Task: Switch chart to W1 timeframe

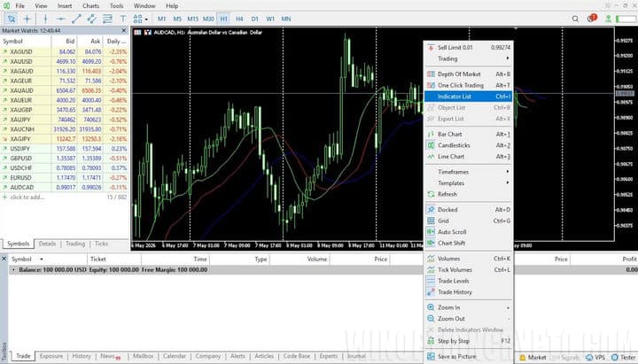Action: pyautogui.click(x=270, y=19)
